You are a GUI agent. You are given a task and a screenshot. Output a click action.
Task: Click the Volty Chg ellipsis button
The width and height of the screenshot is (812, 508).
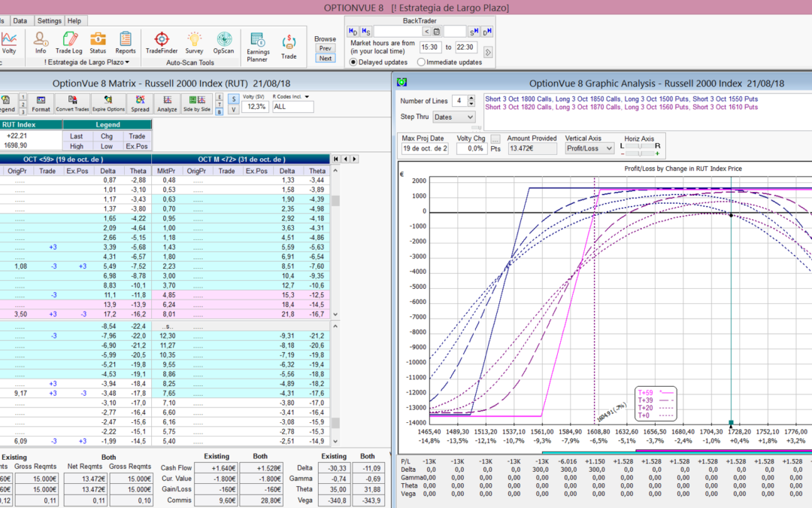click(495, 139)
